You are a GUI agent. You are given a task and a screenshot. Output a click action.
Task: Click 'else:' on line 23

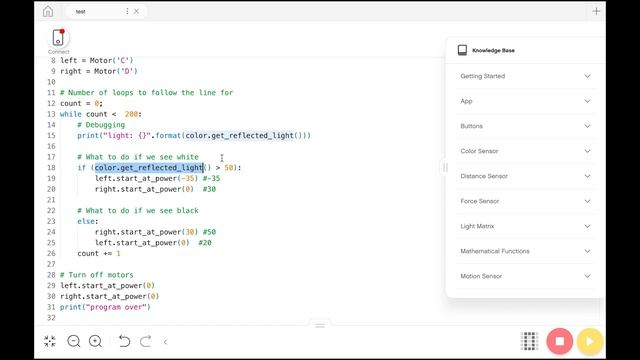coord(88,221)
